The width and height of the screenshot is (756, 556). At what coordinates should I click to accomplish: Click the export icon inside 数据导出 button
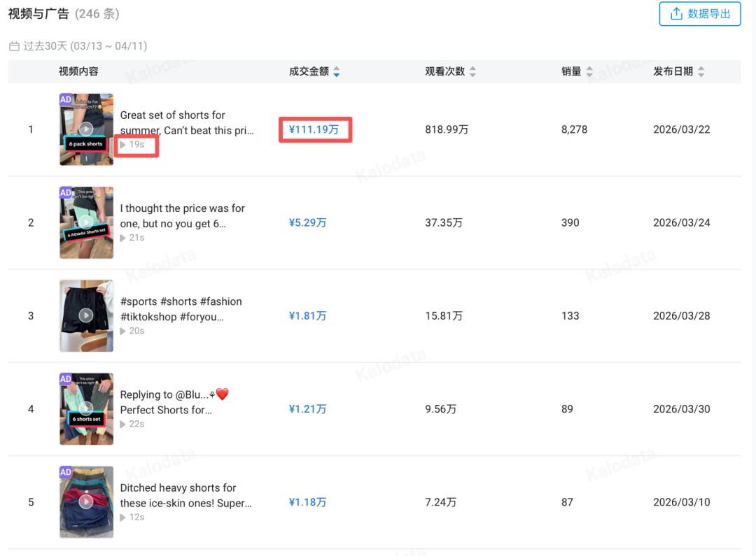675,13
